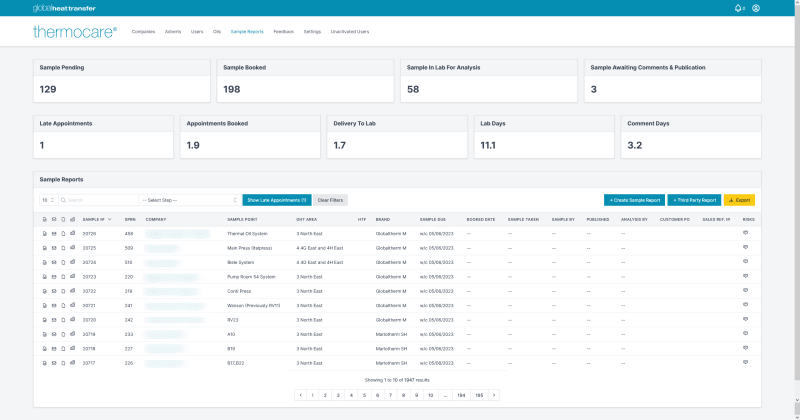Click the clipboard icon in row 20721
800x420 pixels.
pos(63,305)
